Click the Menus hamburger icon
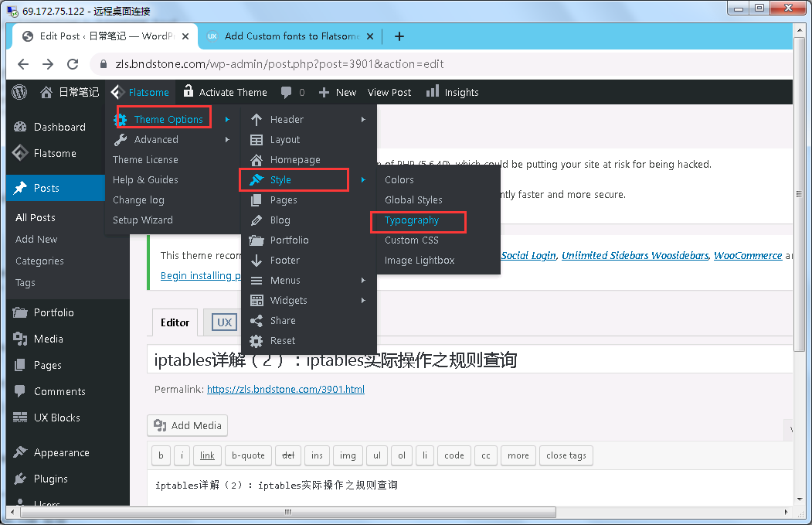The image size is (812, 525). click(x=257, y=281)
